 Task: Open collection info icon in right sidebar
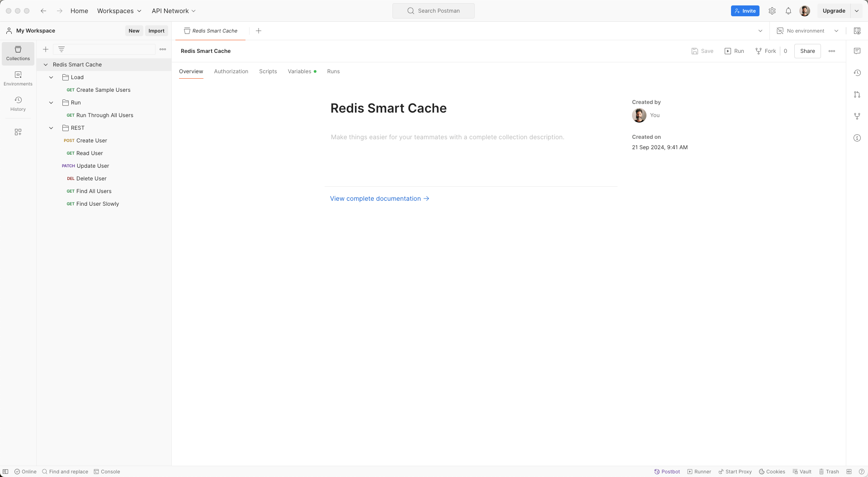(857, 138)
